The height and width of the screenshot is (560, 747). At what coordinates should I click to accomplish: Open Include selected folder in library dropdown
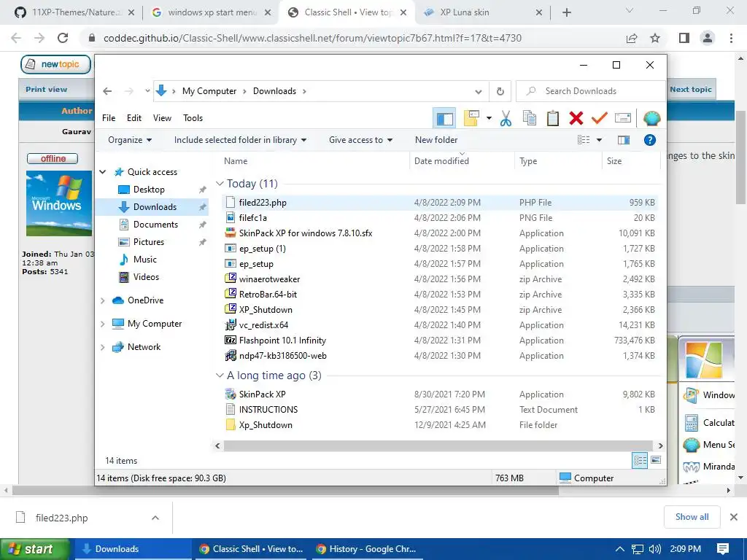[x=240, y=140]
